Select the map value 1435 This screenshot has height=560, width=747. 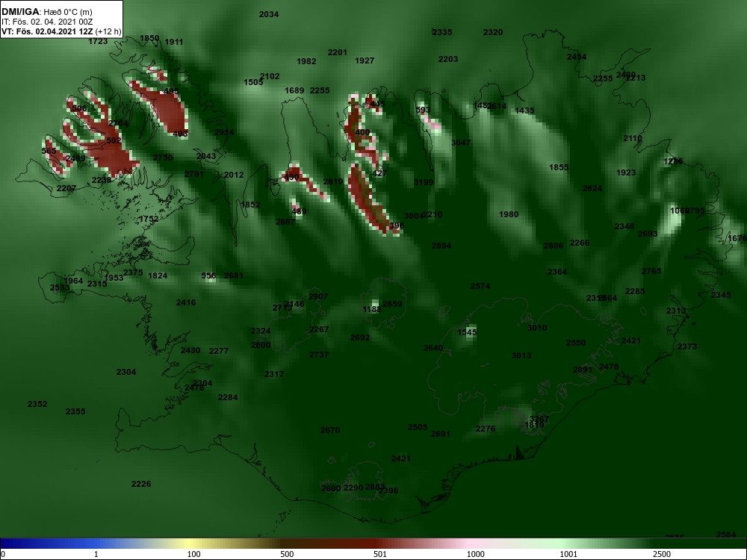click(524, 111)
